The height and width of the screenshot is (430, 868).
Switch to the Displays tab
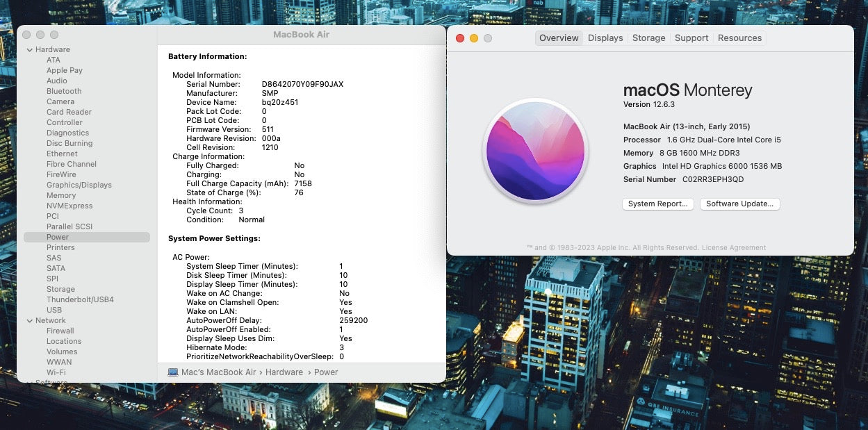pyautogui.click(x=605, y=38)
